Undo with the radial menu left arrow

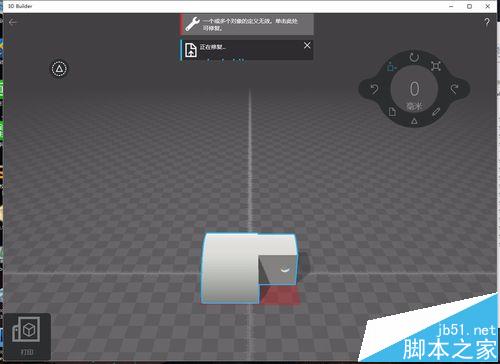[374, 89]
